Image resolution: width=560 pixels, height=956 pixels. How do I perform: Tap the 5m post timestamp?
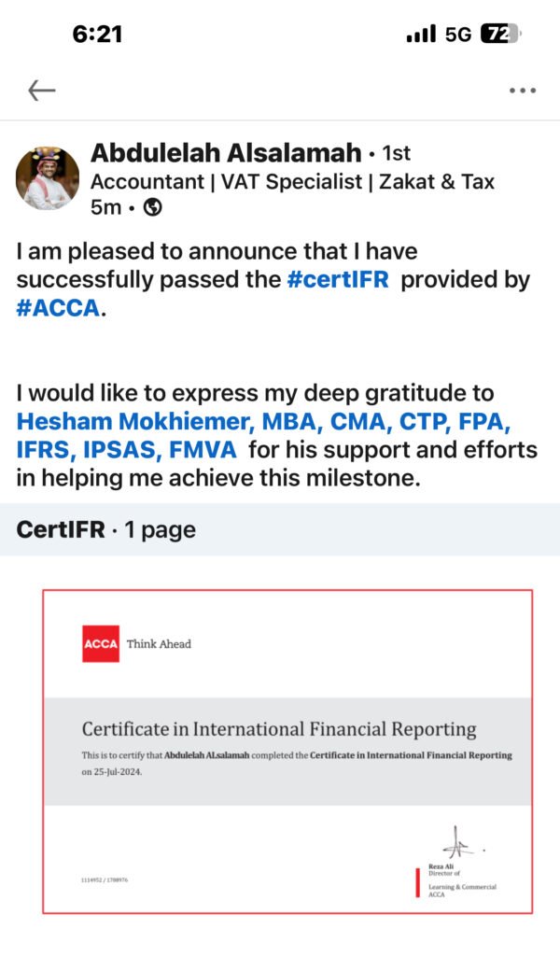[105, 207]
